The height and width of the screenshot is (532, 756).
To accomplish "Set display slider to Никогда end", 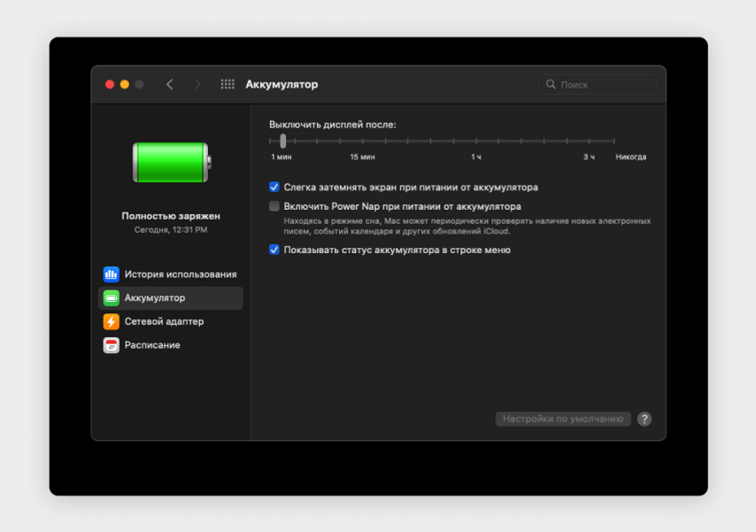I will coord(613,141).
